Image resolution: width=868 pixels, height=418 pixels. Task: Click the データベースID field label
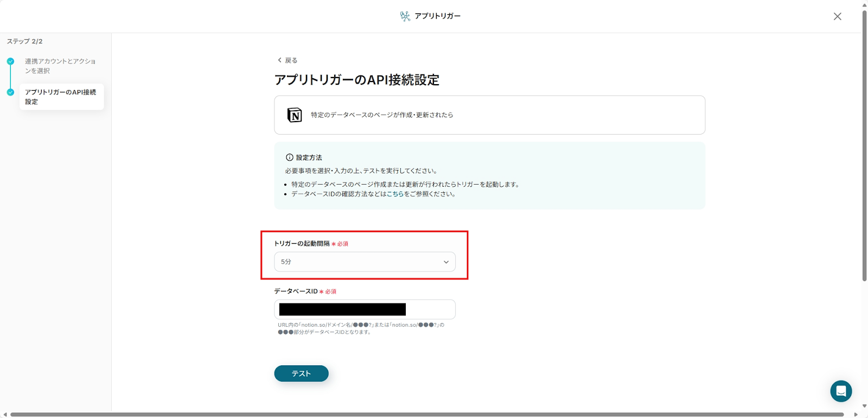[x=296, y=292]
